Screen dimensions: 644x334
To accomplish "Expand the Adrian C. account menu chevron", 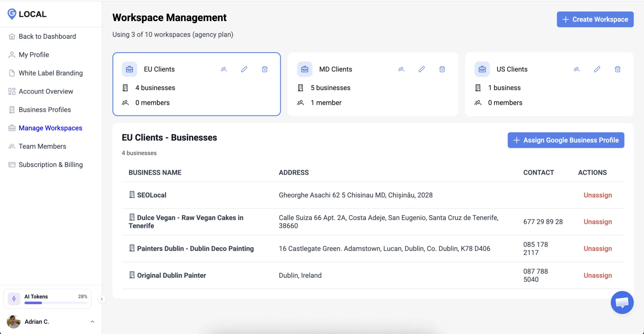I will coord(92,322).
